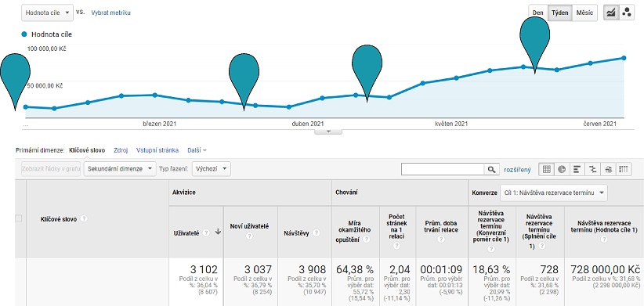Select the performance bar view icon
The image size is (644, 306).
click(577, 169)
